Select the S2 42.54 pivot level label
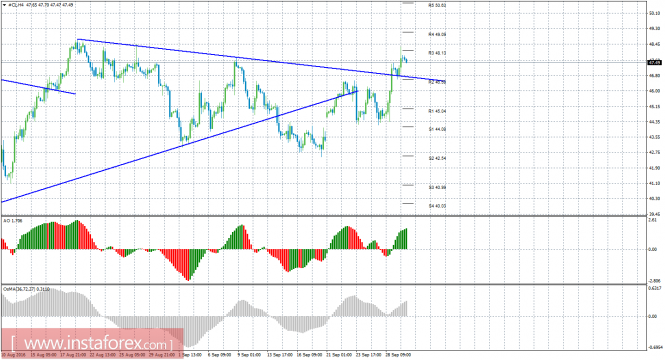 click(437, 158)
